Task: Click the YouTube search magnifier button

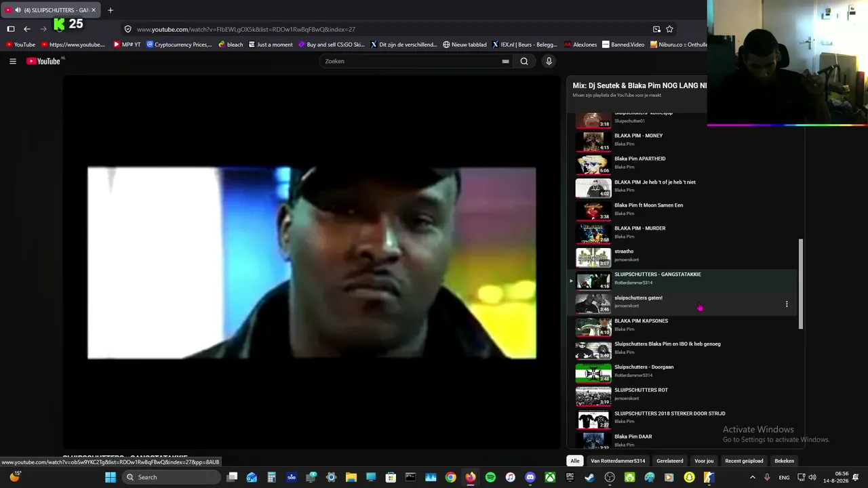Action: [x=524, y=61]
